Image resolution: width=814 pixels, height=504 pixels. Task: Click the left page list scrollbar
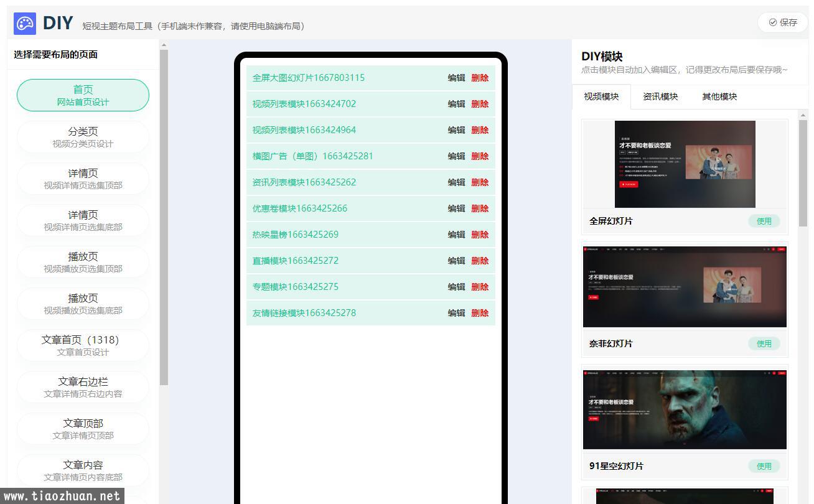pos(164,217)
